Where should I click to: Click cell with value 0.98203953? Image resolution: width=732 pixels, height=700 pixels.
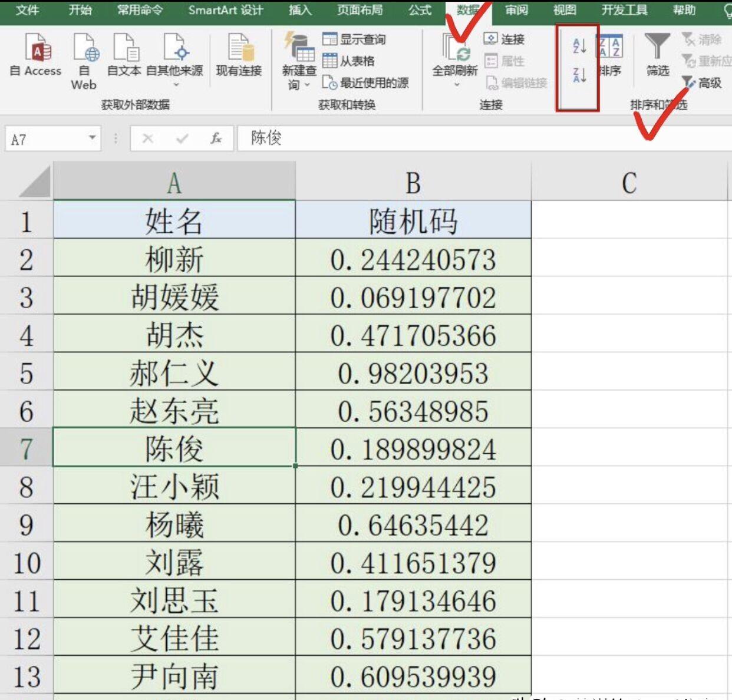(413, 372)
